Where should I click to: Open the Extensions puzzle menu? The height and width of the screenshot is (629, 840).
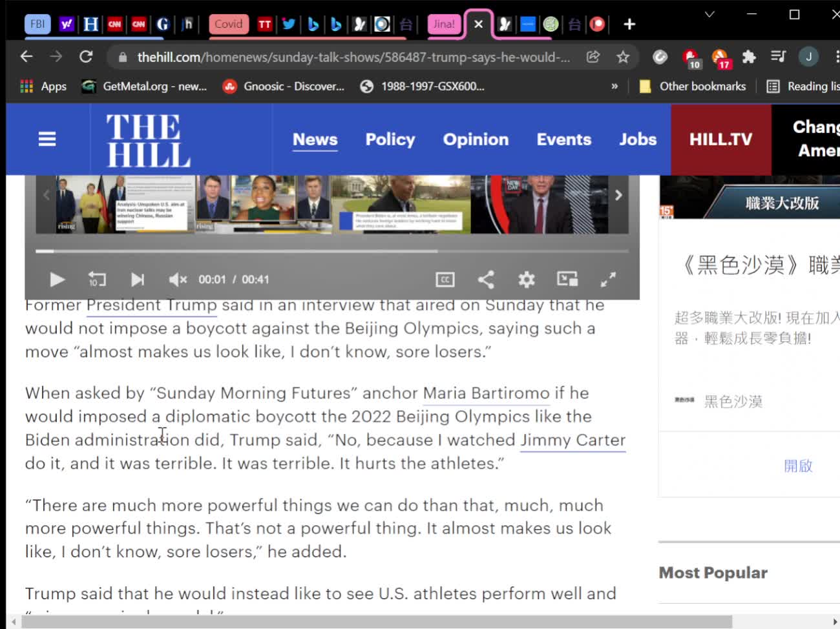click(x=749, y=57)
